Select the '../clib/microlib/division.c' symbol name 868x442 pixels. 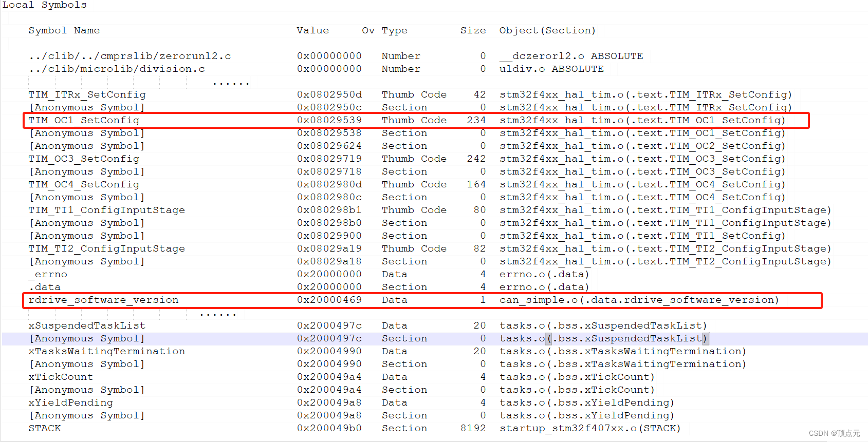(x=117, y=69)
